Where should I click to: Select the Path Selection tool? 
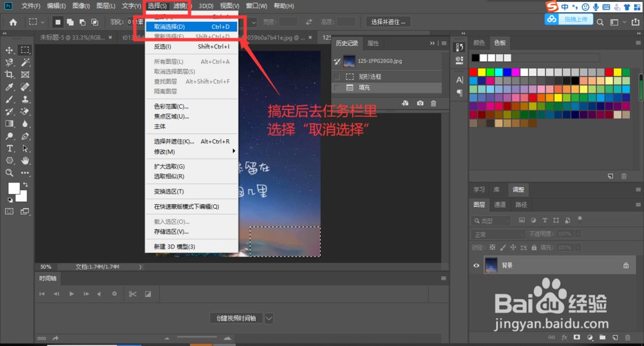(25, 148)
